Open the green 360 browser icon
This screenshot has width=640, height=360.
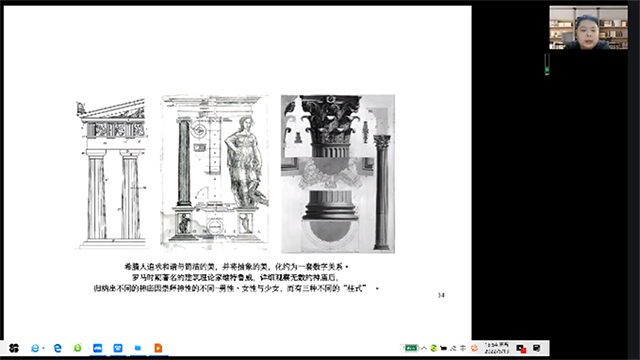click(78, 348)
